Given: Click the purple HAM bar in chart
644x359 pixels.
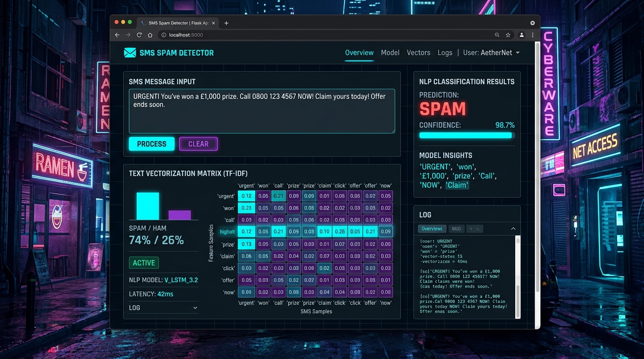Looking at the screenshot, I should pos(180,215).
